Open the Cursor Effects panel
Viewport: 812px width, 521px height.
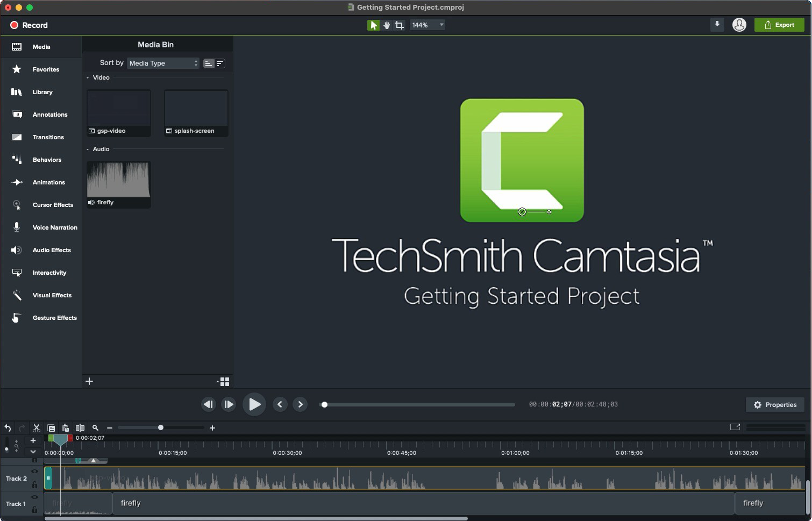click(52, 205)
